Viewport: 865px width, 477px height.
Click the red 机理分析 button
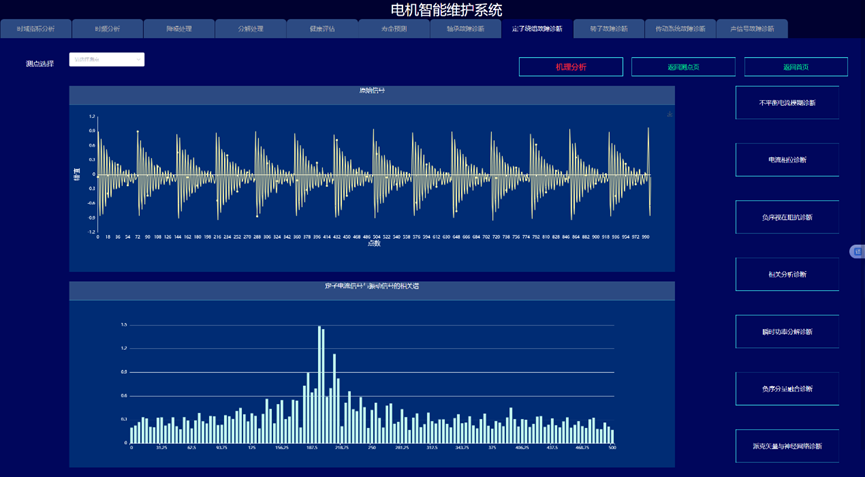pos(570,67)
